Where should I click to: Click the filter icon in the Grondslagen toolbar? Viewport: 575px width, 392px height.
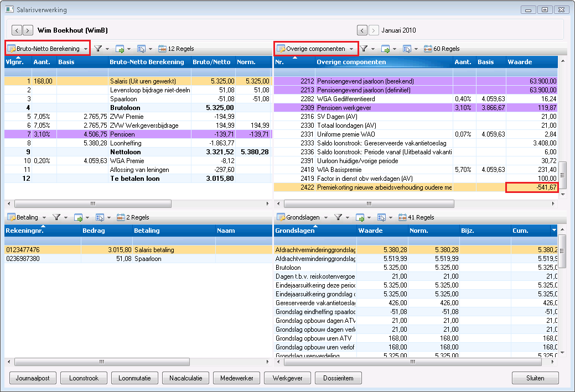(x=338, y=217)
